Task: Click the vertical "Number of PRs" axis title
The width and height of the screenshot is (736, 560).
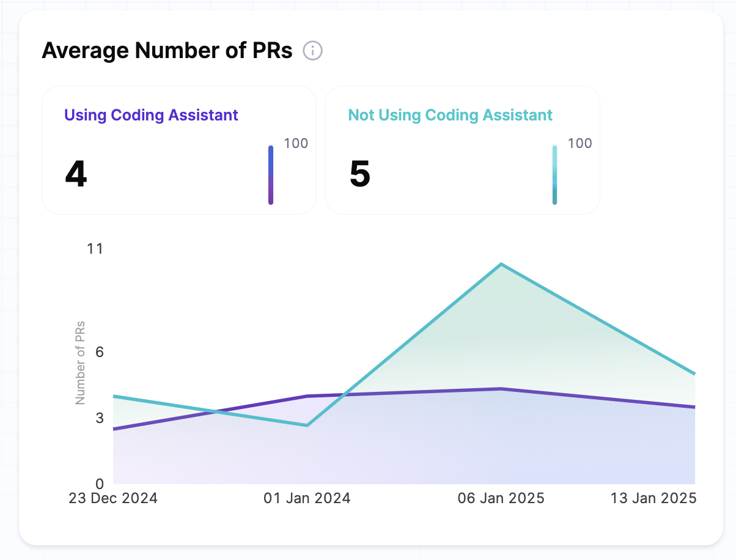Action: (x=80, y=362)
